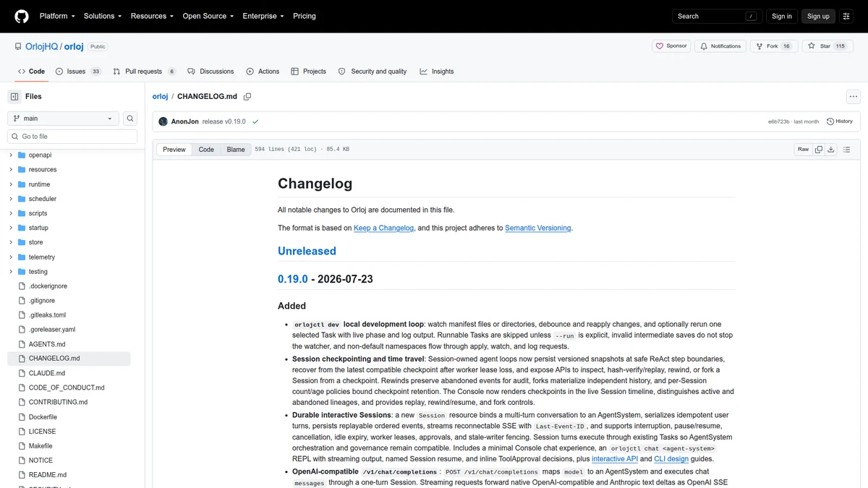Open the Pricing link
This screenshot has width=868, height=488.
[x=305, y=16]
